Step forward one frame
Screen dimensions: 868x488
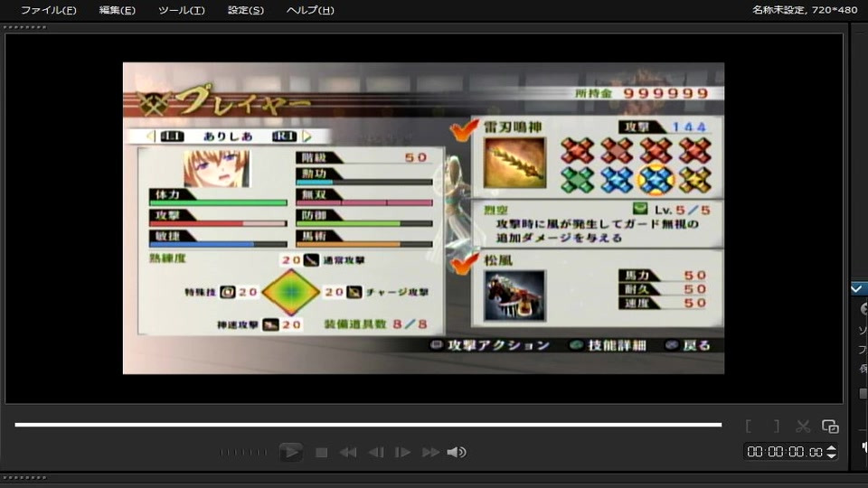(402, 453)
